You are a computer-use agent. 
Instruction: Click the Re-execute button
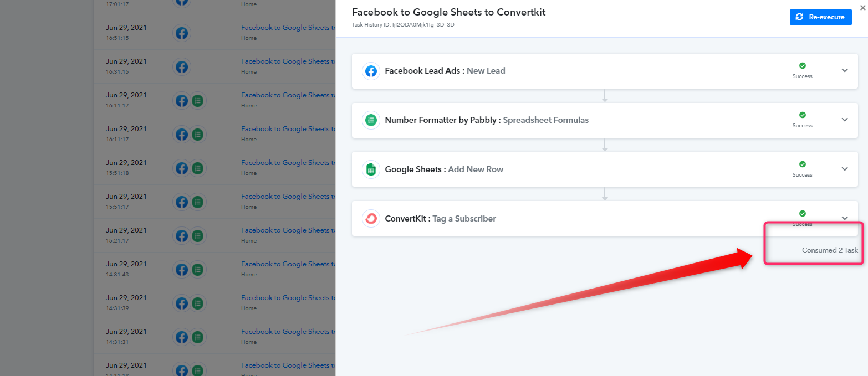tap(820, 17)
